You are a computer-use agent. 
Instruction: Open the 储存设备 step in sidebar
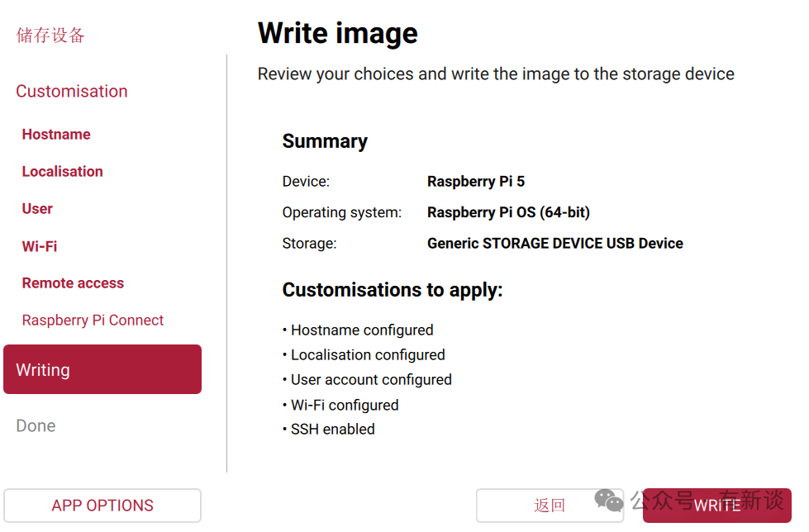pyautogui.click(x=50, y=36)
